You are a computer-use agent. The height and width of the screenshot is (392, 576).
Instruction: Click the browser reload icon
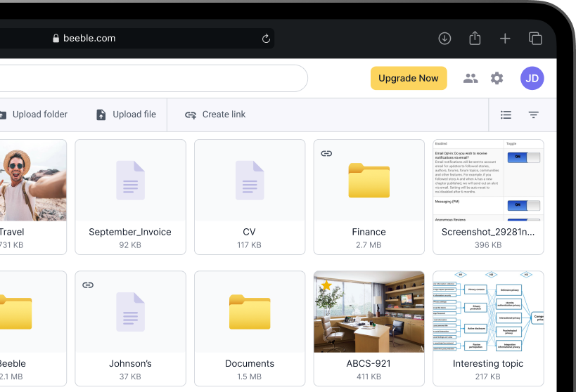(266, 39)
